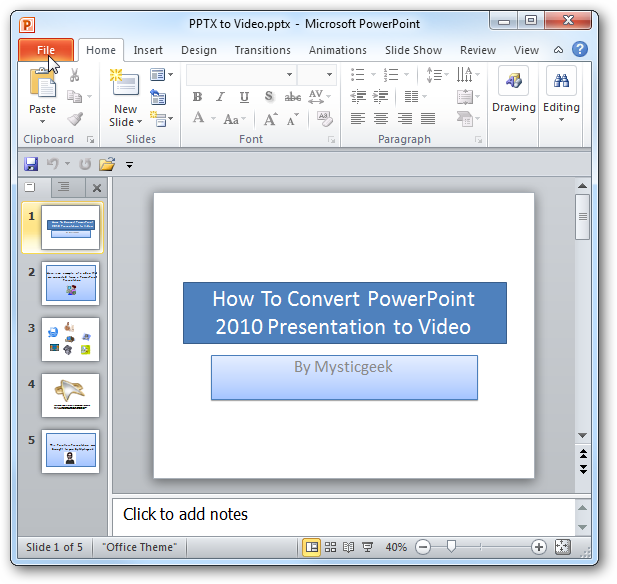
Task: Click the Paste button
Action: coord(42,96)
